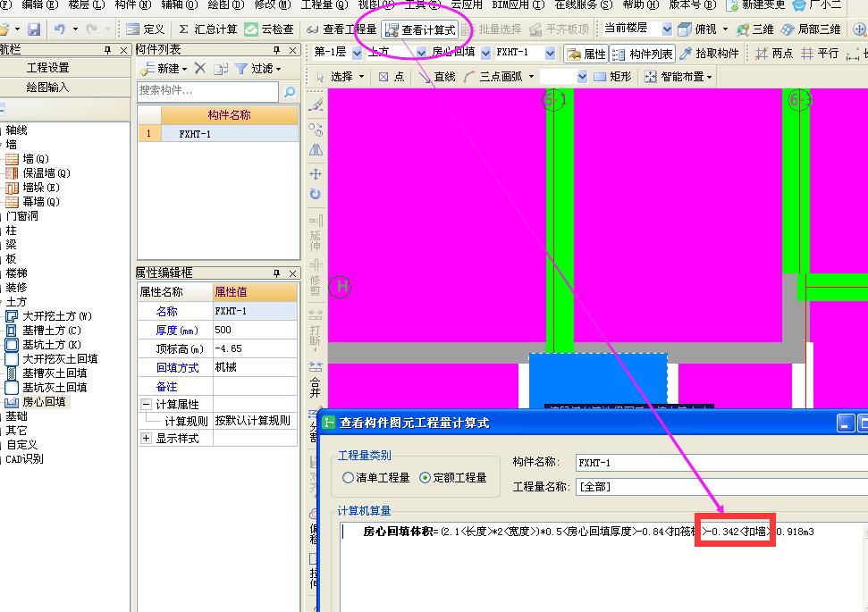The image size is (868, 612).
Task: Click the search magnifier icon
Action: pos(289,92)
